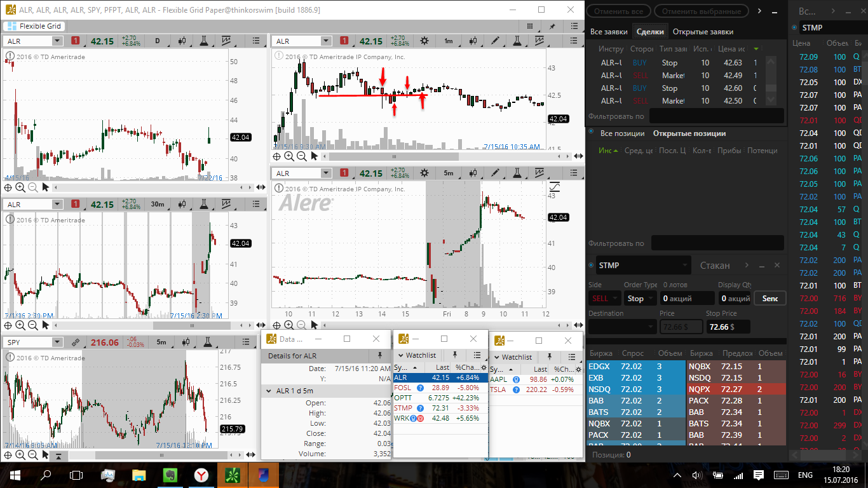Open chart style icon on 30m ALR chart
Screen dimensions: 868x488
pos(183,204)
